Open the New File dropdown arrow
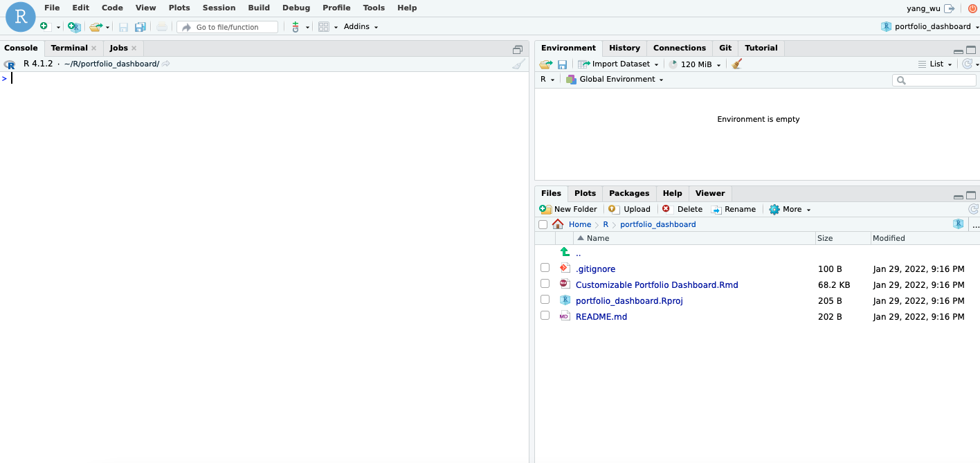The width and height of the screenshot is (980, 463). click(x=58, y=28)
